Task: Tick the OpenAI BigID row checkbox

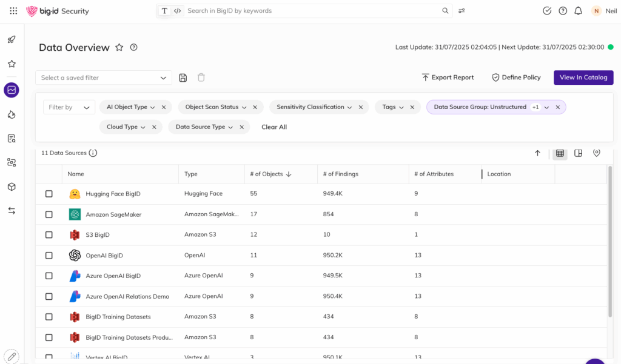Action: [49, 256]
